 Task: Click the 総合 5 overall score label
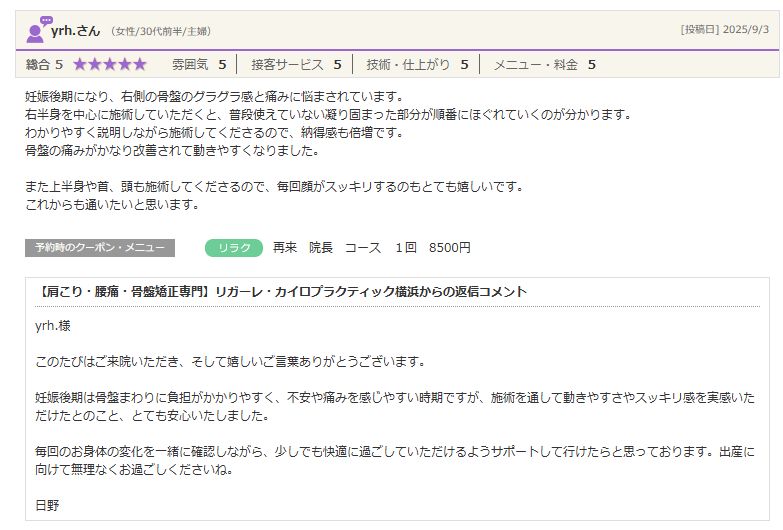pos(44,65)
